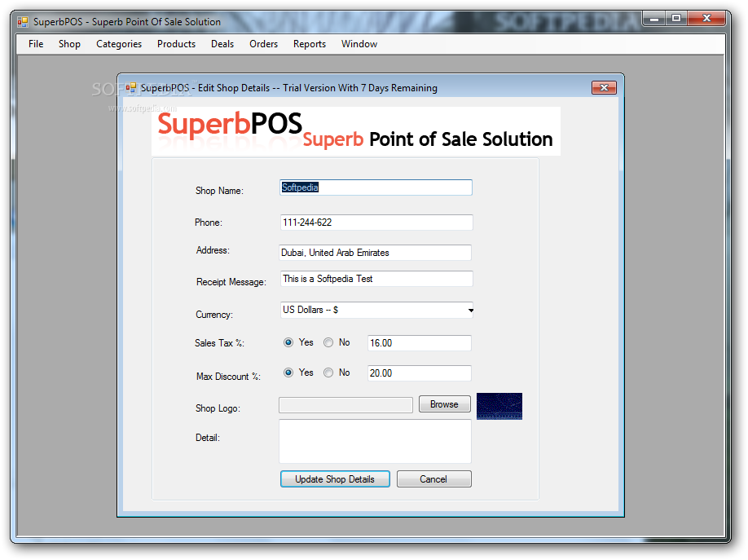This screenshot has height=560, width=748.
Task: Open the Window menu
Action: coord(359,44)
